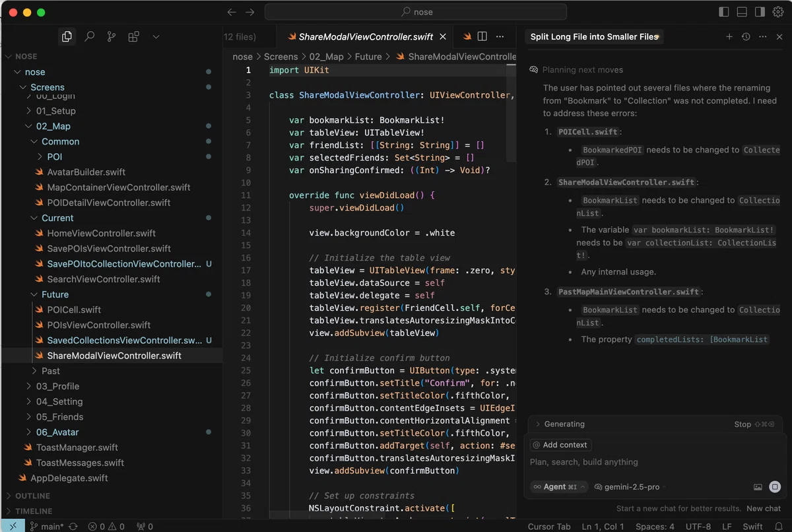Open the Source Control view icon
Image resolution: width=792 pixels, height=532 pixels.
coord(111,37)
